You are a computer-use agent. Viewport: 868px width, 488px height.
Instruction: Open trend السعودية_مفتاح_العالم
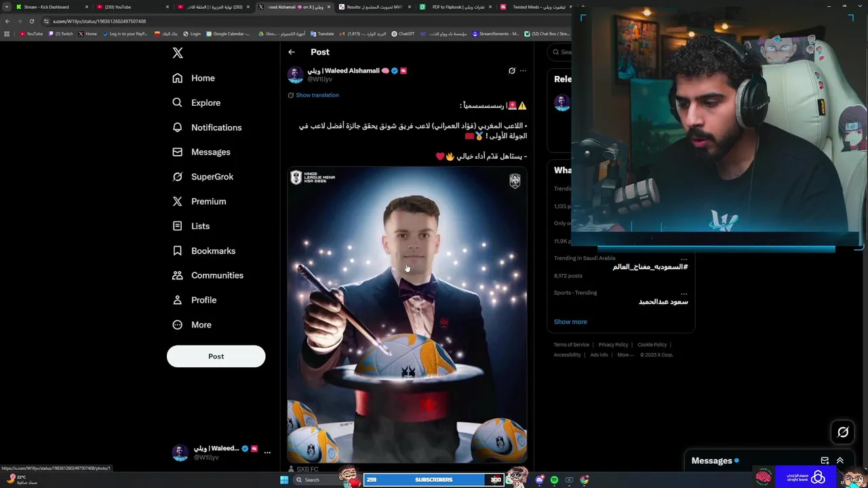[x=650, y=267]
